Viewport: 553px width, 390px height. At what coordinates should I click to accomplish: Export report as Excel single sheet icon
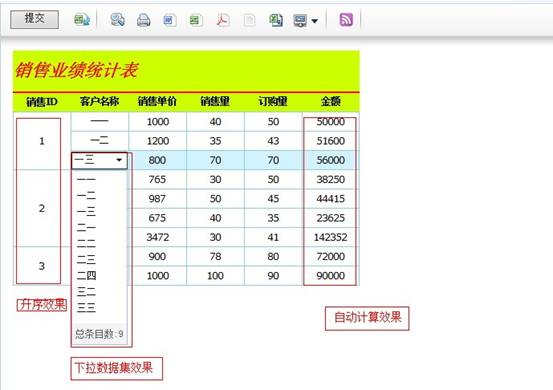click(x=196, y=20)
